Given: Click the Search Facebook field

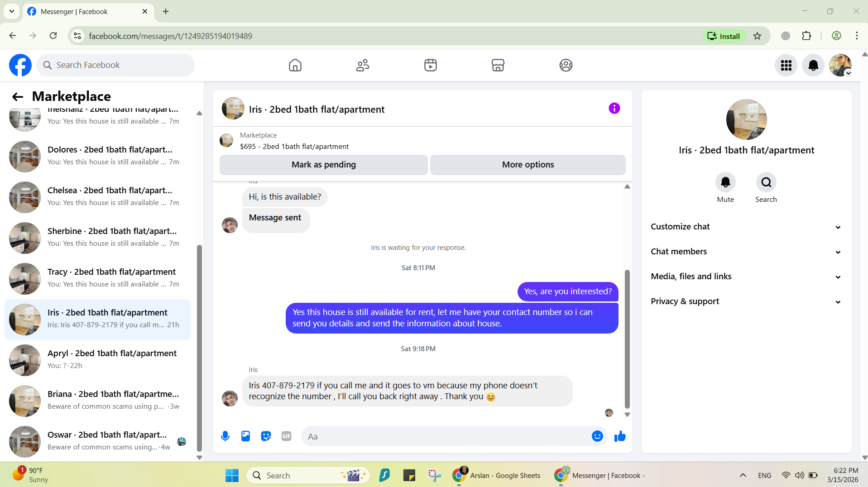Looking at the screenshot, I should [115, 65].
